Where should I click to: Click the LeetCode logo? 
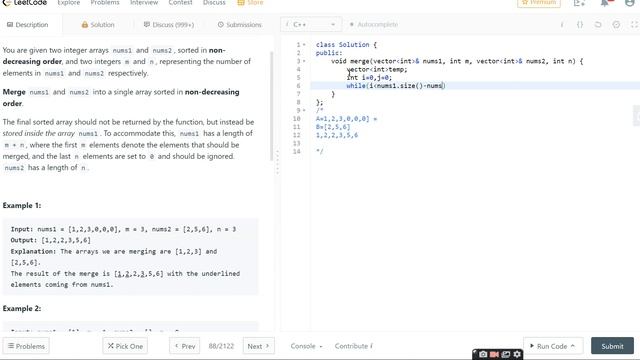[x=24, y=2]
